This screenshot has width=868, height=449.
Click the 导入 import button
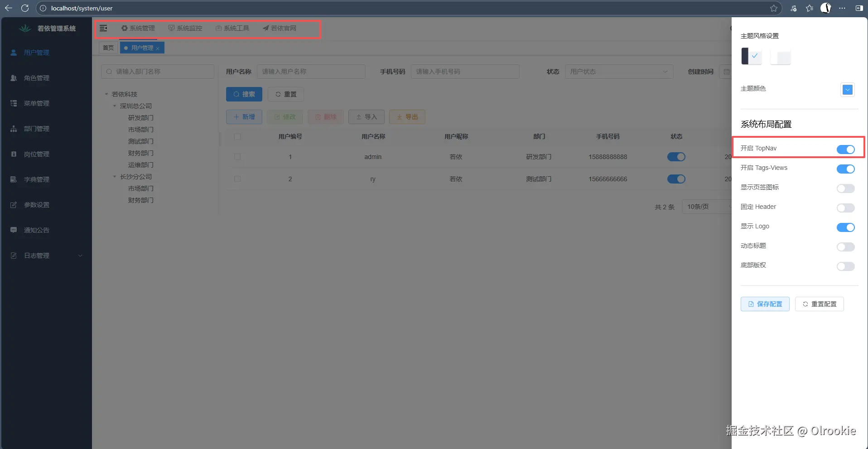click(x=366, y=117)
